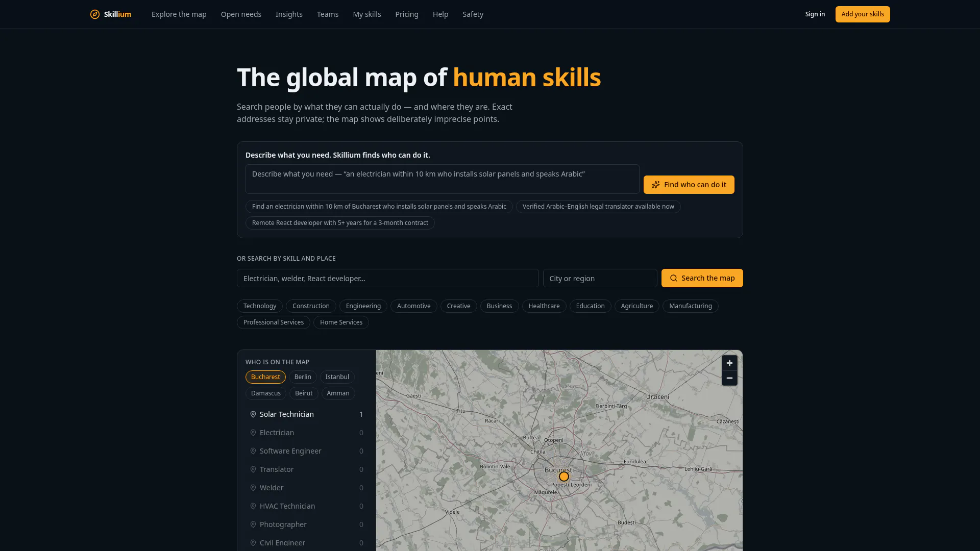This screenshot has width=980, height=551.
Task: Open My skills page
Action: point(367,14)
